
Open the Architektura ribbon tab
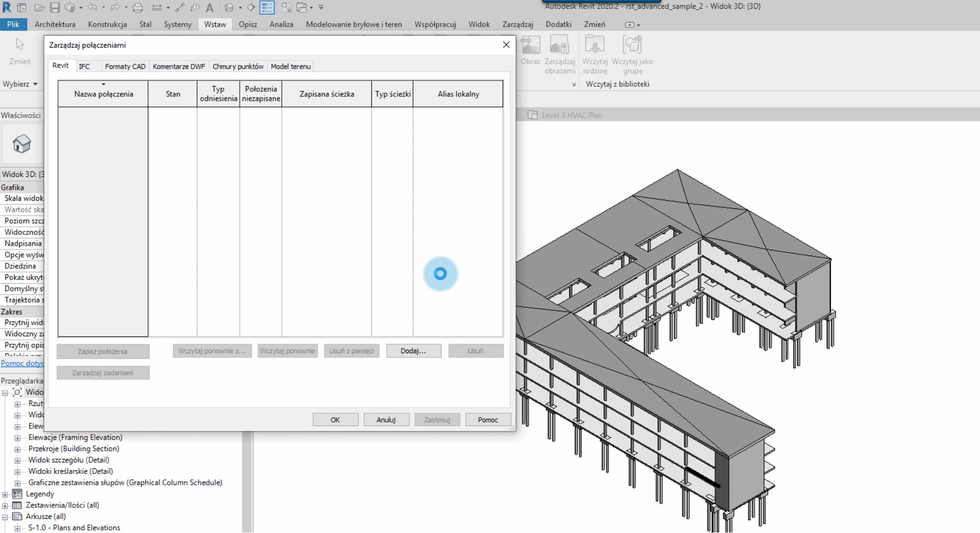(x=55, y=24)
